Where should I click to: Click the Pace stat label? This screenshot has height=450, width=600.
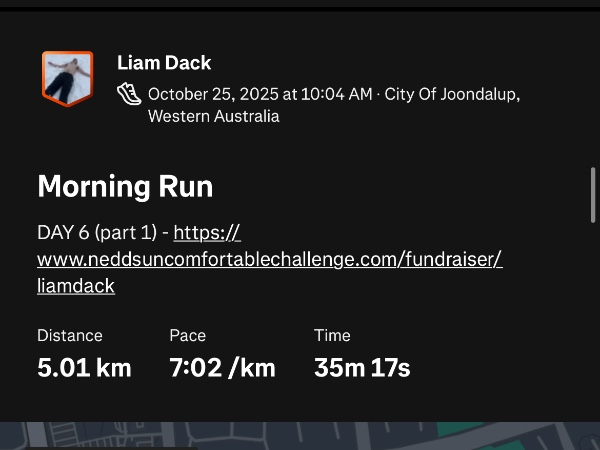point(187,336)
